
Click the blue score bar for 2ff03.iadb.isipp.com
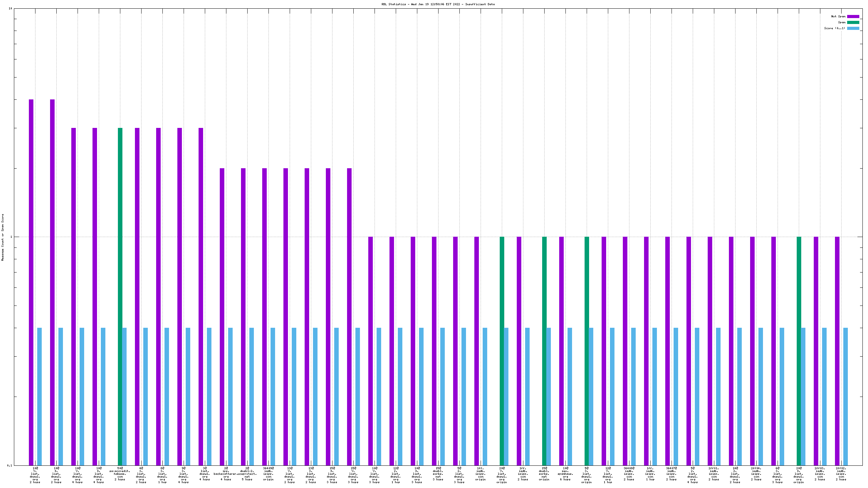824,396
